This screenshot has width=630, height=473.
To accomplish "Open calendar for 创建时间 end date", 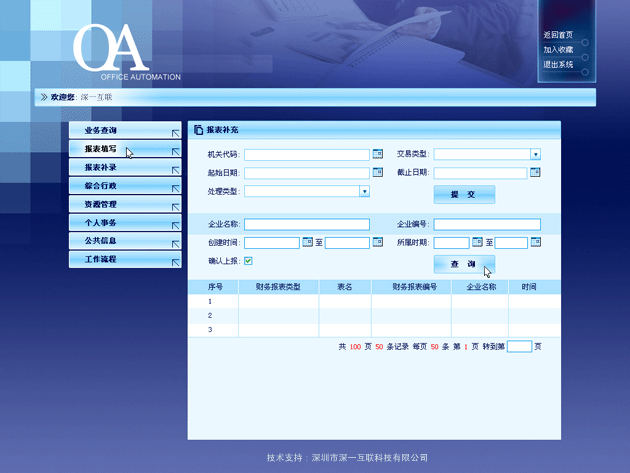I will coord(377,242).
